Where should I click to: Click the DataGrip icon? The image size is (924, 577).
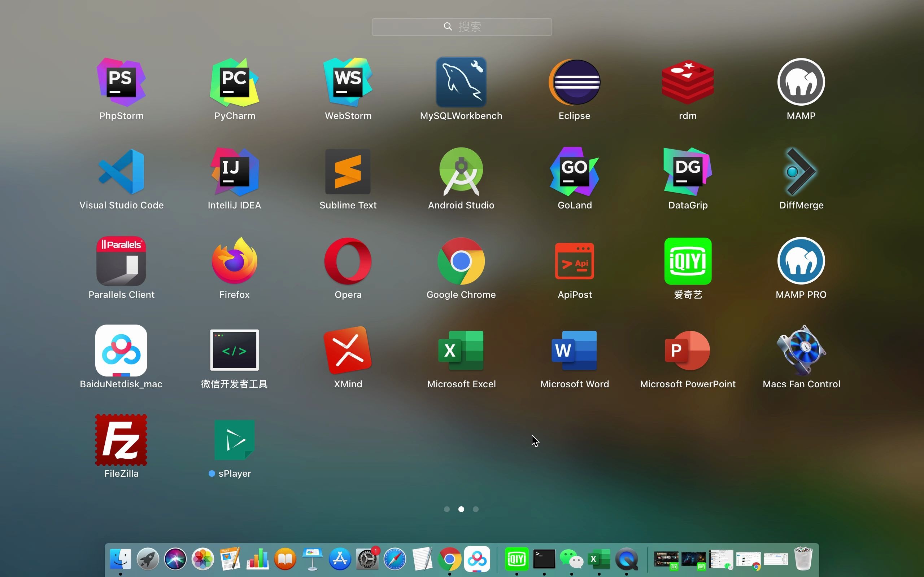click(688, 172)
